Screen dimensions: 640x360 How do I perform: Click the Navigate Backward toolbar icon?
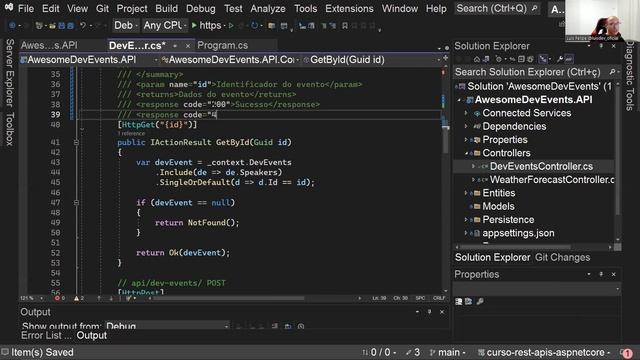(x=12, y=25)
